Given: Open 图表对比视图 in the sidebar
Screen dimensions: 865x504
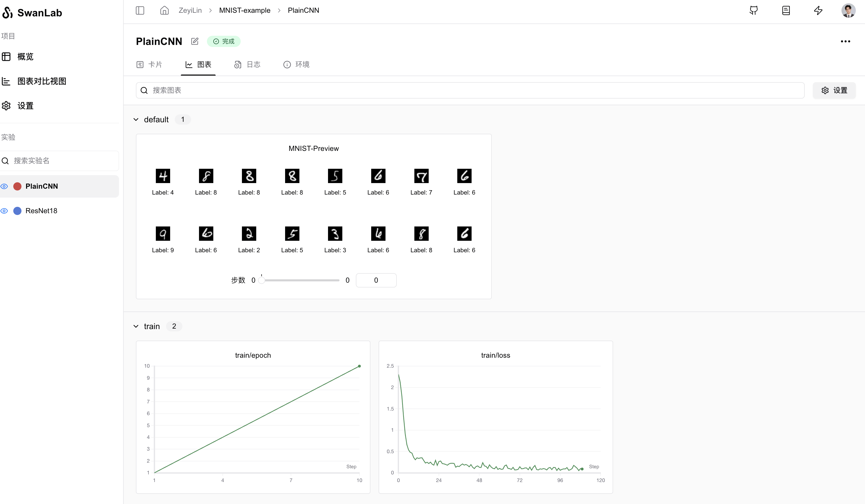Looking at the screenshot, I should tap(42, 81).
